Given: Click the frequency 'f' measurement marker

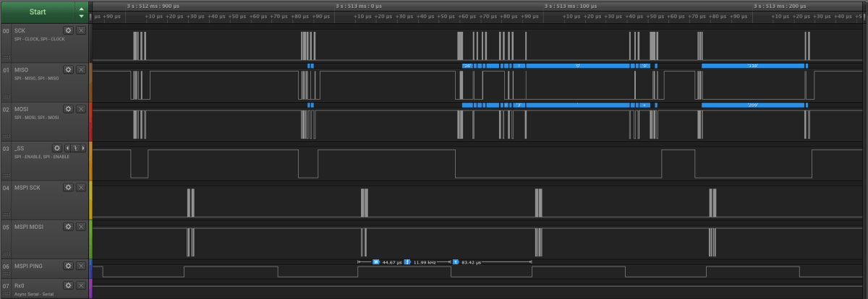Looking at the screenshot, I should tap(407, 262).
